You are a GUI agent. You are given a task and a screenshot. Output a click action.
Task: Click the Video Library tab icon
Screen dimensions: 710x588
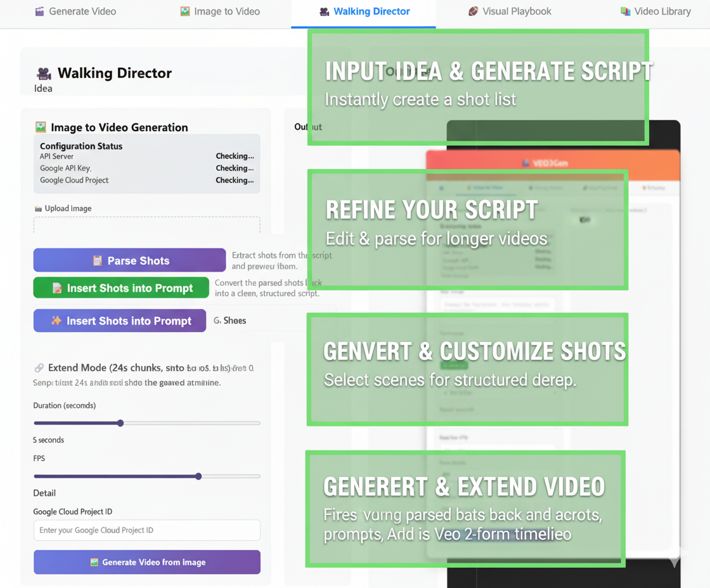tap(625, 11)
